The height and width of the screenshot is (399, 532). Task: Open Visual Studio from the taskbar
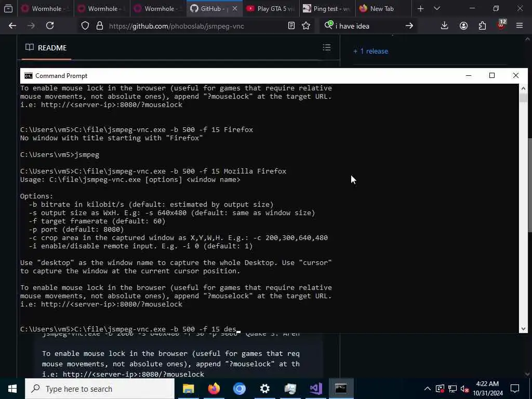[x=315, y=389]
